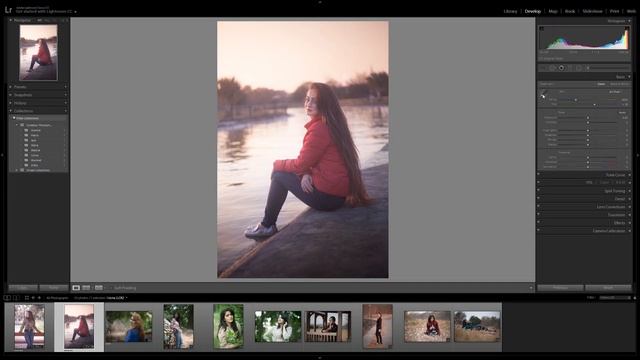This screenshot has height=360, width=640.
Task: Click the Lr application logo
Action: click(x=8, y=10)
